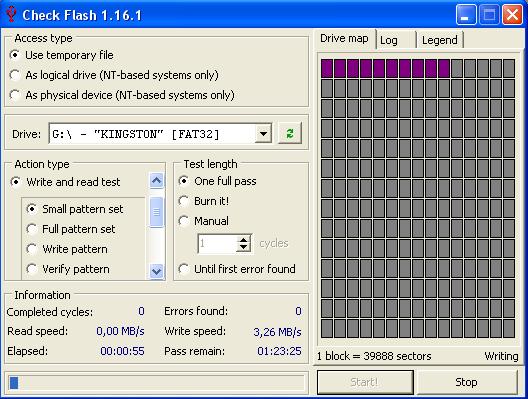Switch to the Log tab

(396, 40)
